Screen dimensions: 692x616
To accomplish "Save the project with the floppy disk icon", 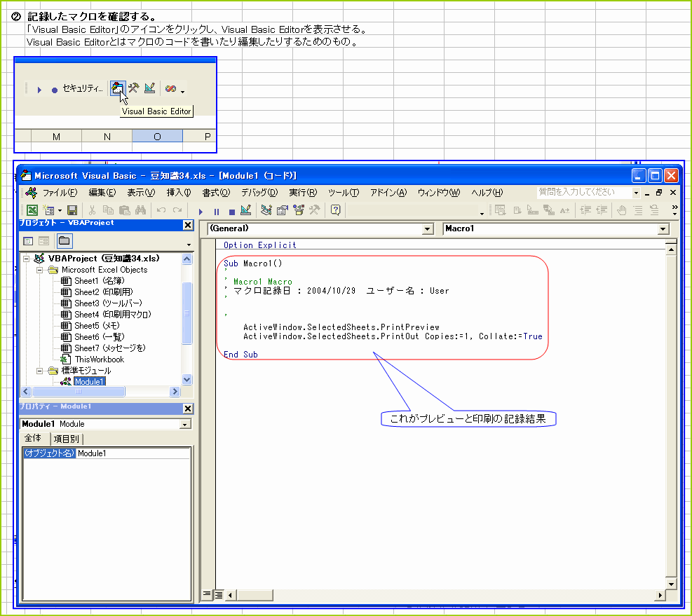I will pos(72,210).
